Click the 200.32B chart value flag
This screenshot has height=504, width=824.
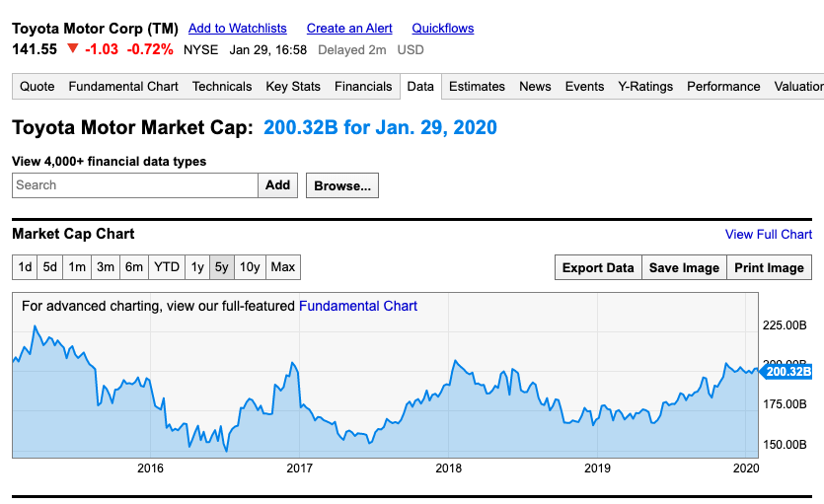(787, 371)
